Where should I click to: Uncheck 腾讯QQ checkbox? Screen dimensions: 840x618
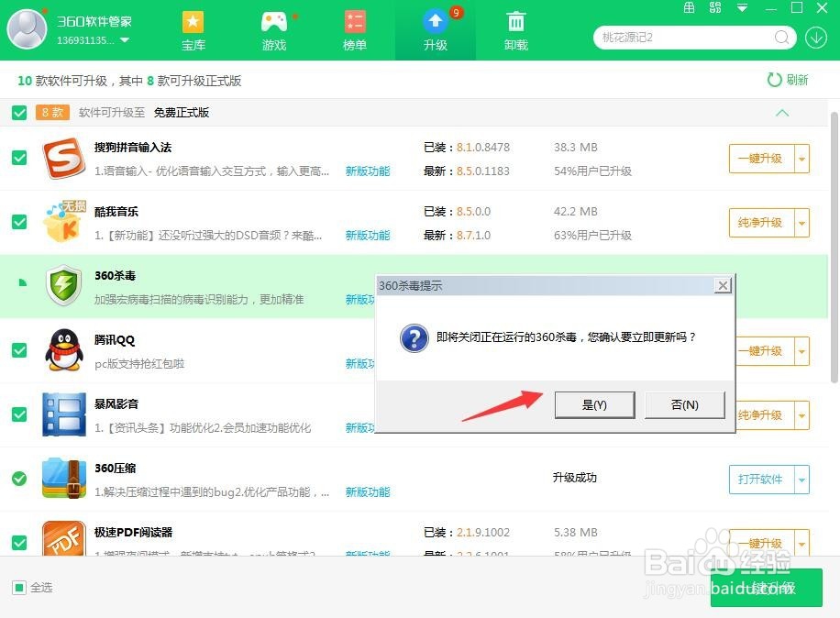coord(19,350)
